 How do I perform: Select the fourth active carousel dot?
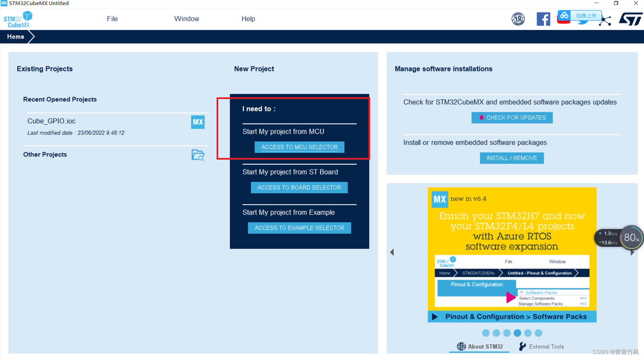point(517,333)
